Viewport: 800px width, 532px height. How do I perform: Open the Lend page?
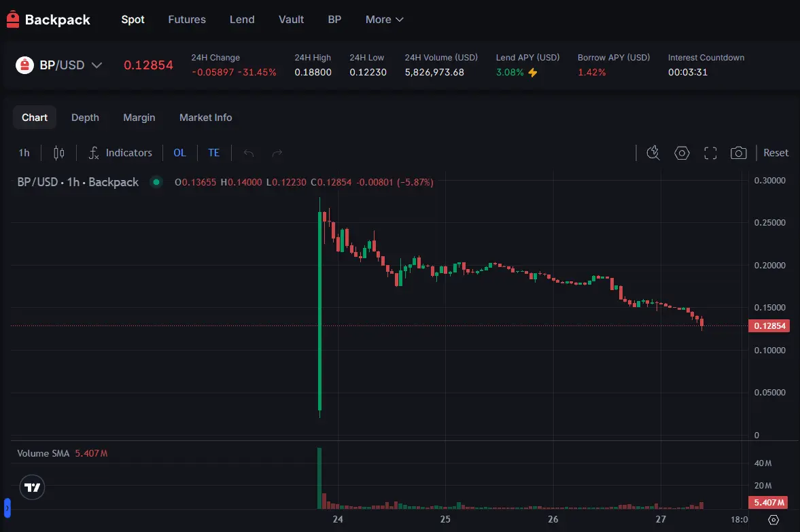pos(242,20)
